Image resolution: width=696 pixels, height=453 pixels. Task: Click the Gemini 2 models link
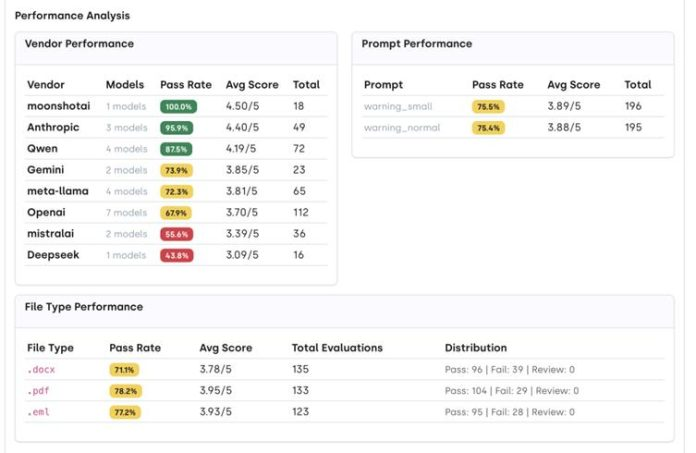click(x=126, y=170)
